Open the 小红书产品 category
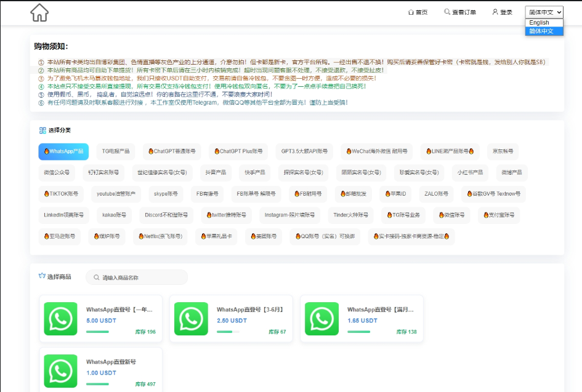This screenshot has height=392, width=582. point(471,172)
